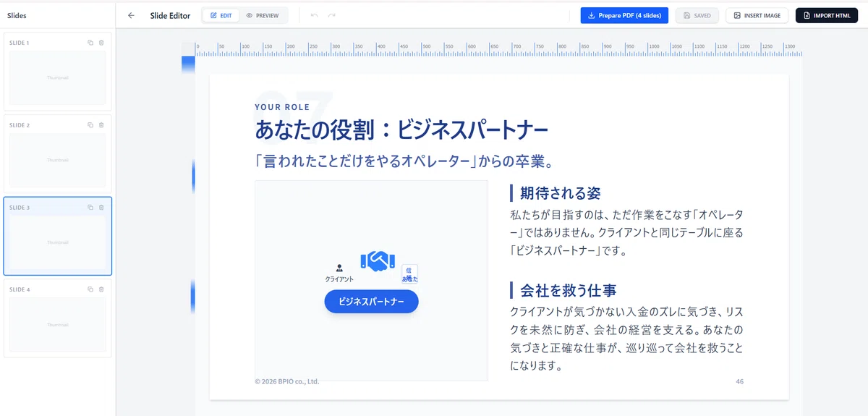Click the あなた box in the graphic
Viewport: 868px width, 416px height.
click(409, 275)
